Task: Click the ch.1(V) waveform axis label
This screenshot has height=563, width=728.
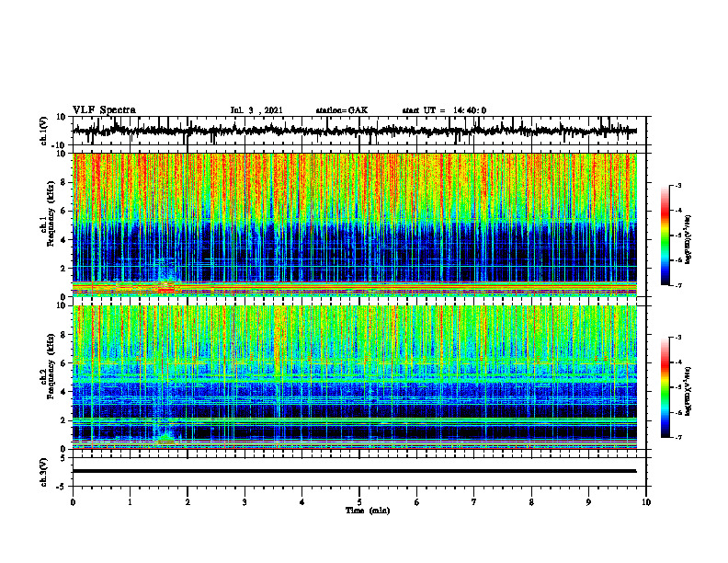Action: coord(44,131)
